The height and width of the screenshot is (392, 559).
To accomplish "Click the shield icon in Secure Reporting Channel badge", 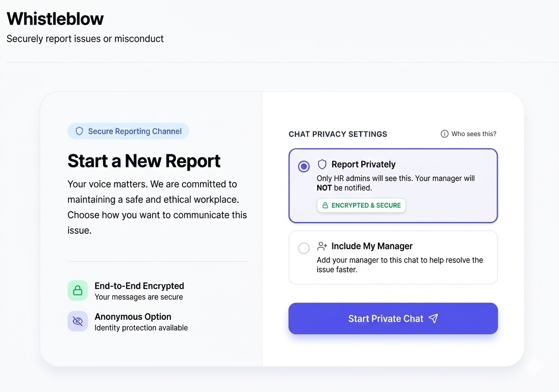I will [x=79, y=131].
